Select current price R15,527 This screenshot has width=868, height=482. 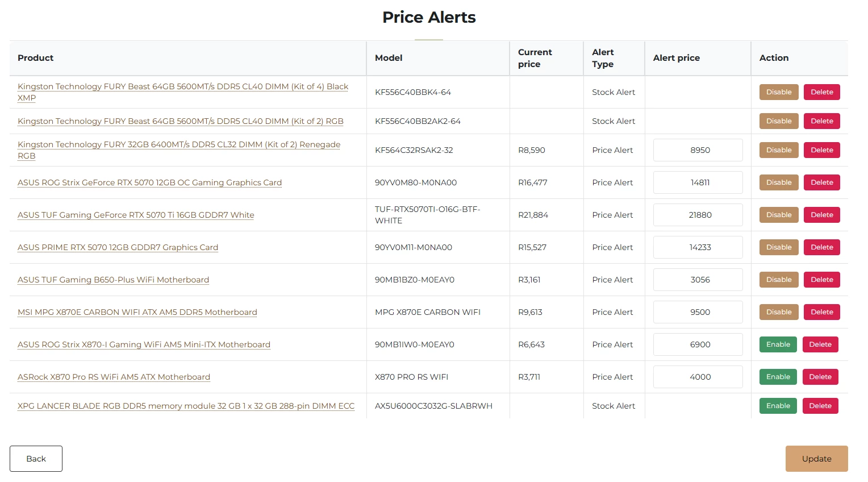click(x=533, y=247)
